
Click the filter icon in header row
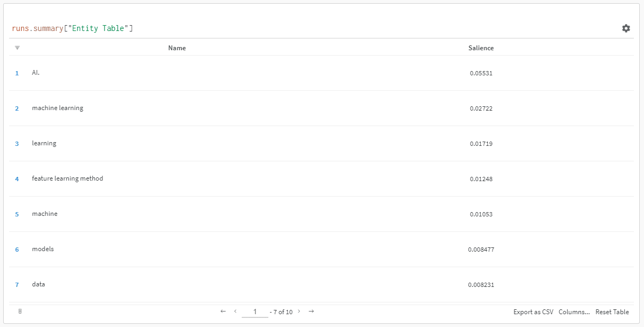pos(17,48)
